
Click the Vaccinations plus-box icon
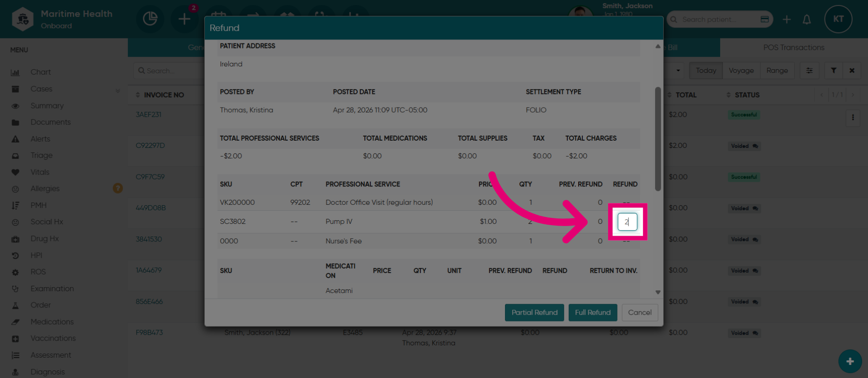tap(15, 339)
